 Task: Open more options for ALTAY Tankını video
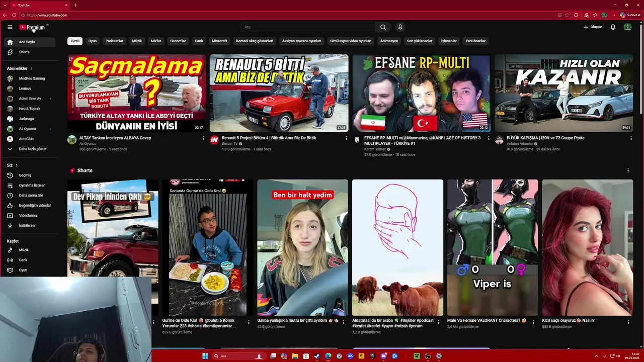pos(204,138)
